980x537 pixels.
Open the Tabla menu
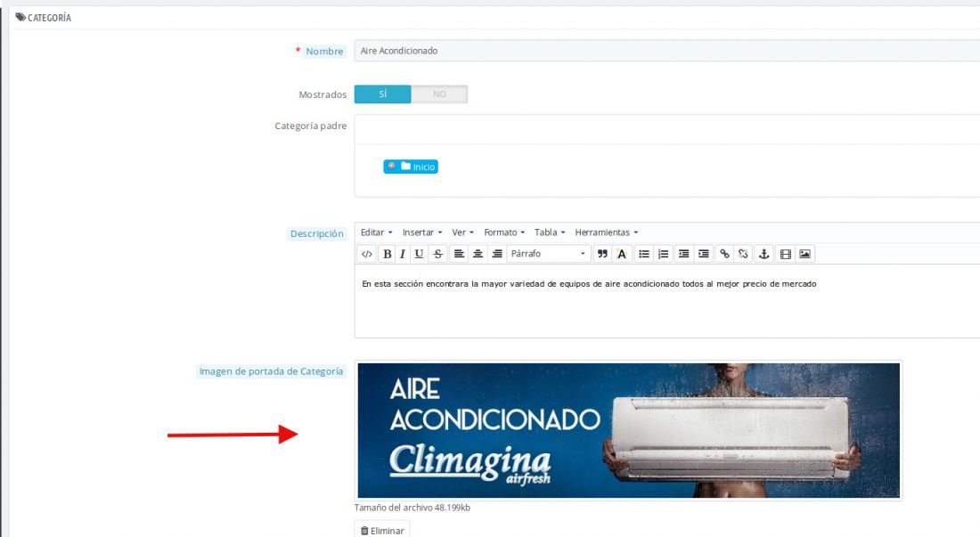click(550, 232)
